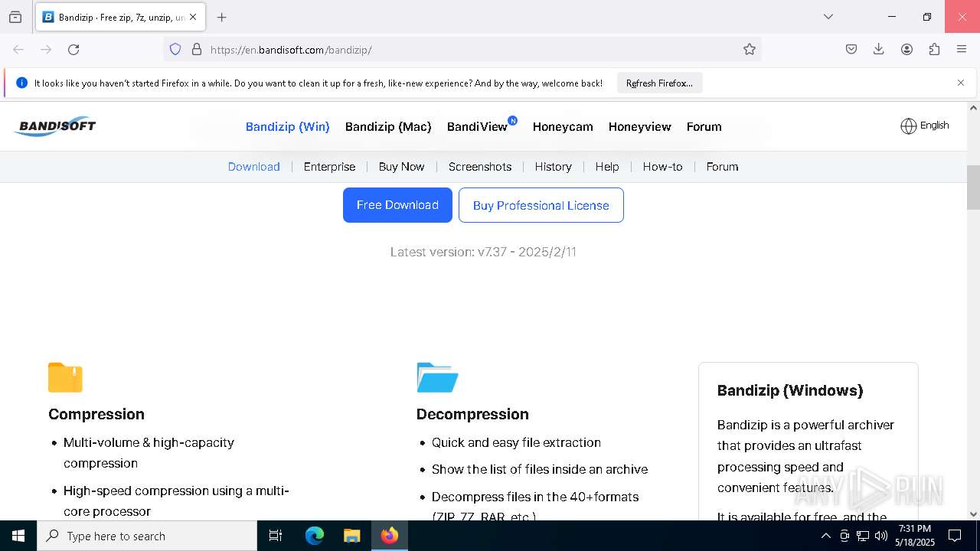The image size is (980, 551).
Task: Click Buy Professional License button
Action: [541, 205]
